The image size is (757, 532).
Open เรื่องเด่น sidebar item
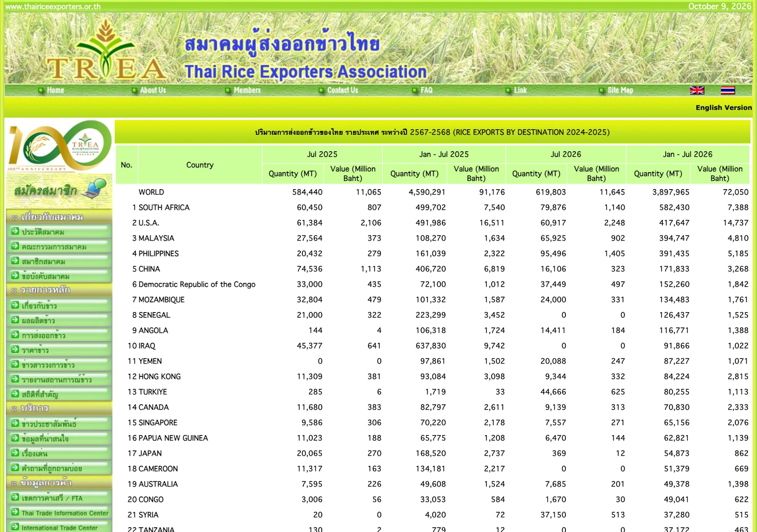(x=59, y=453)
